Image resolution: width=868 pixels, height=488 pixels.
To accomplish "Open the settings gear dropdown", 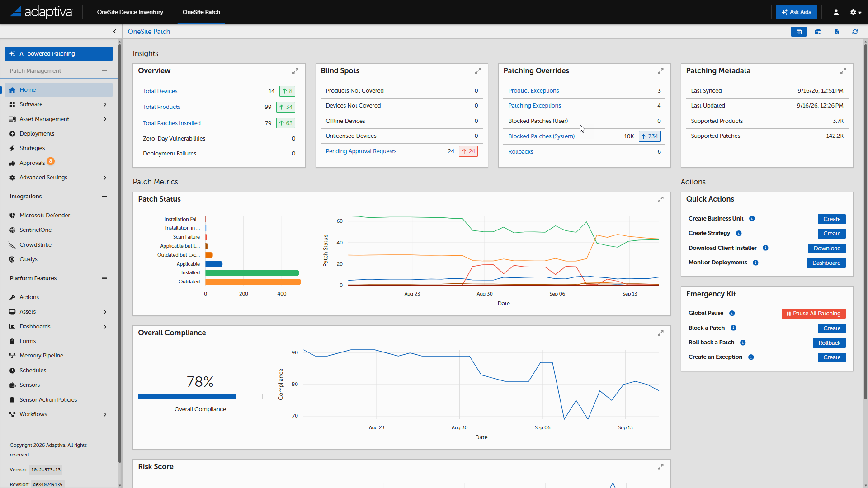I will coord(855,12).
